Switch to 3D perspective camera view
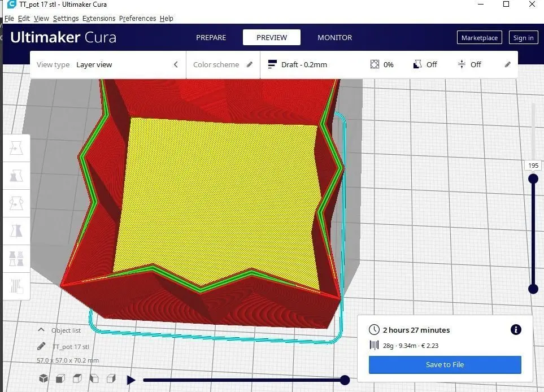The height and width of the screenshot is (392, 544). (43, 378)
